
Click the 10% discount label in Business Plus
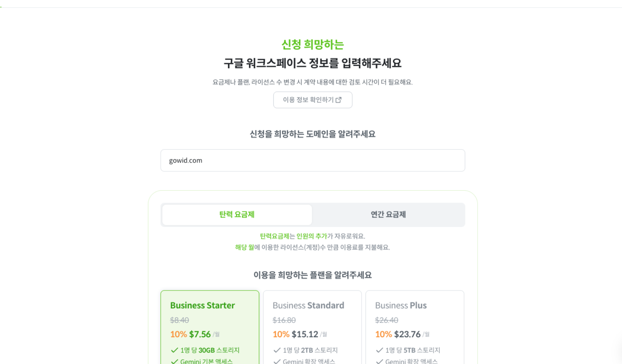(x=383, y=334)
